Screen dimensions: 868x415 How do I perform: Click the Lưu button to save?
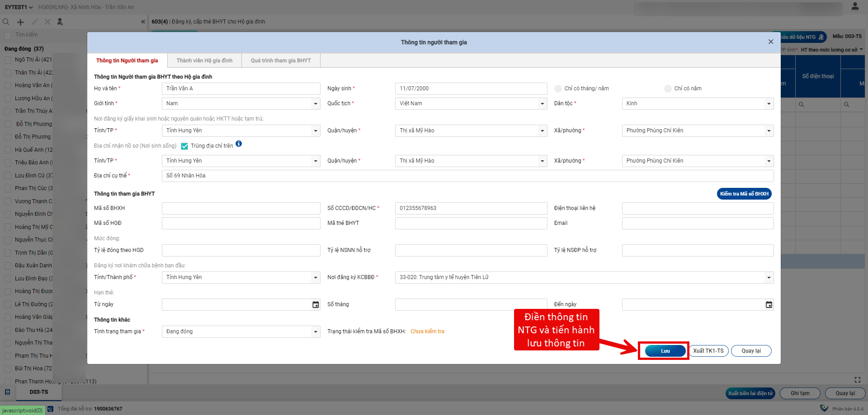(665, 351)
